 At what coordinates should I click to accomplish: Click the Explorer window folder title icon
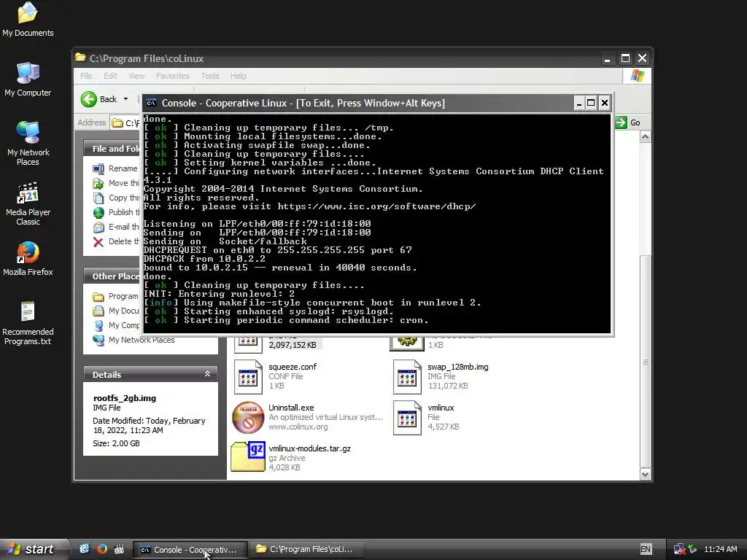80,58
